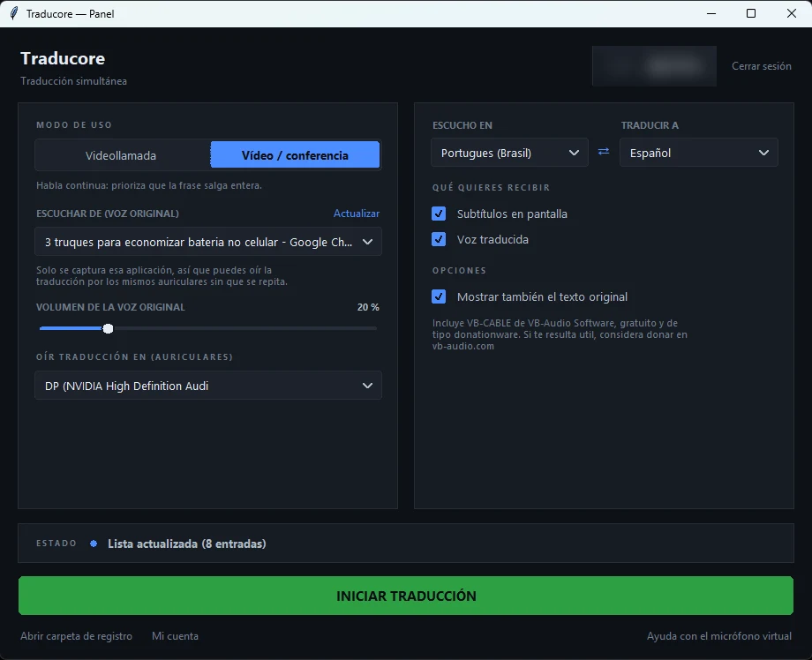Viewport: 812px width, 660px height.
Task: Adjust the original voice volume slider handle
Action: (x=108, y=329)
